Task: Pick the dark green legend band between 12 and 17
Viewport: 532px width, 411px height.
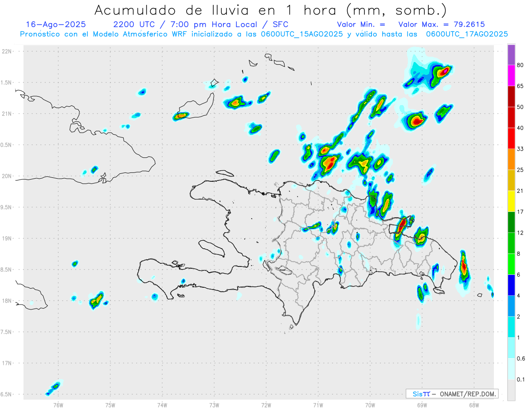Action: (511, 223)
